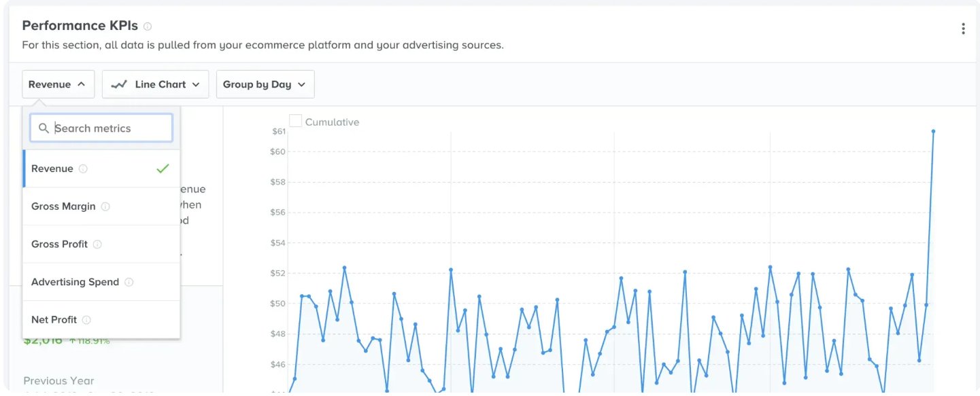Click the info icon beside Performance KPIs title
This screenshot has height=396, width=980.
pyautogui.click(x=147, y=24)
